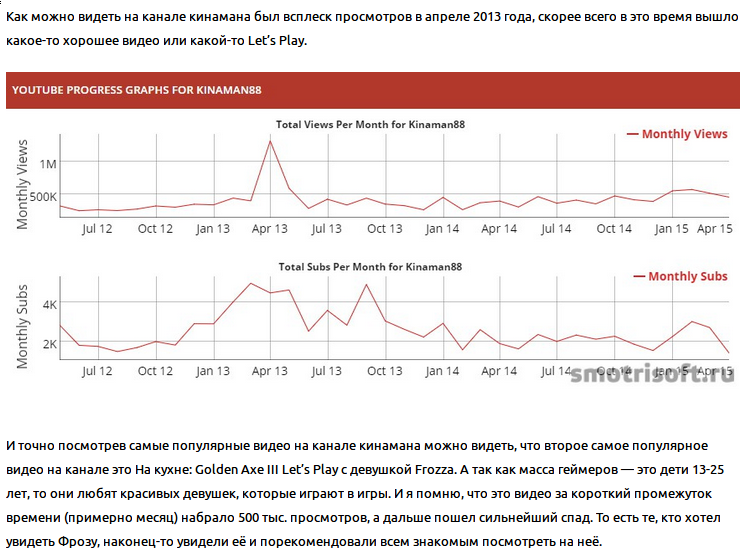Click 'Jul 13' label under views chart
Image resolution: width=741 pixels, height=557 pixels.
326,229
